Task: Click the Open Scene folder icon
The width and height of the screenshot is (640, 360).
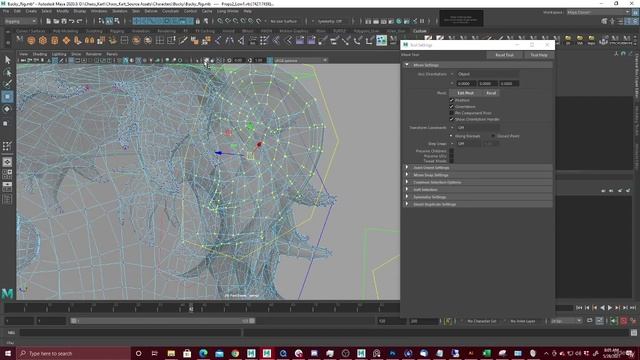Action: pyautogui.click(x=56, y=21)
